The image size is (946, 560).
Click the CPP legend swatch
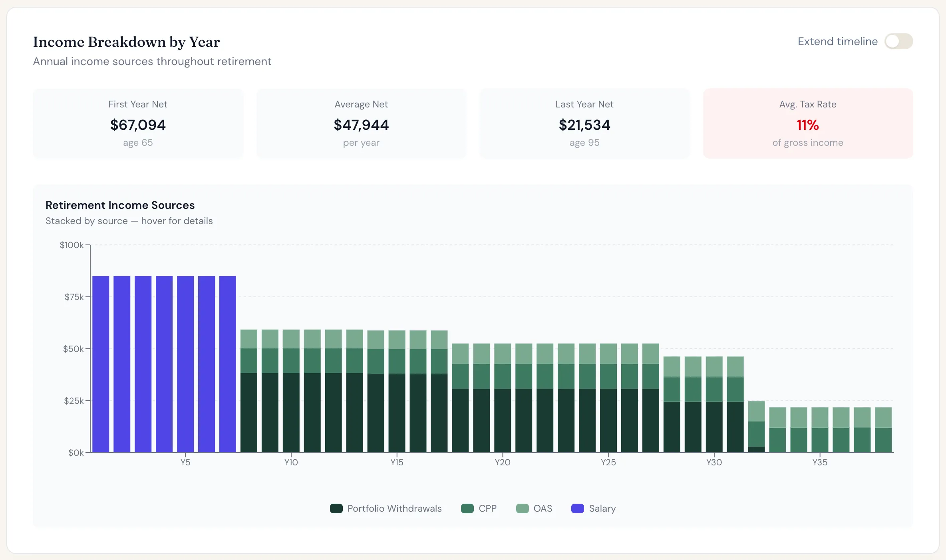click(x=467, y=508)
